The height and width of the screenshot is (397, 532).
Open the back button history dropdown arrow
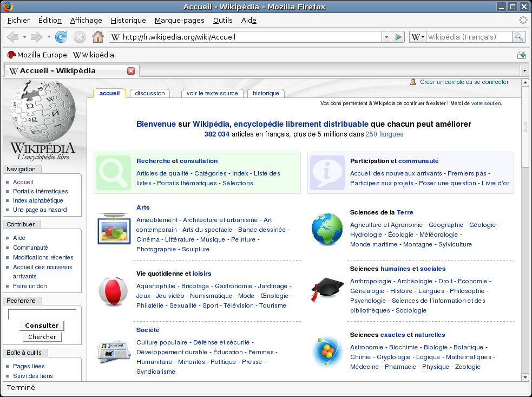pos(24,37)
